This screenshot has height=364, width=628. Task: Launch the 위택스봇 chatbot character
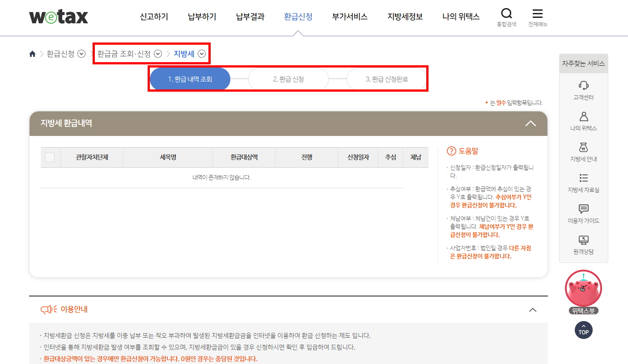tap(583, 289)
